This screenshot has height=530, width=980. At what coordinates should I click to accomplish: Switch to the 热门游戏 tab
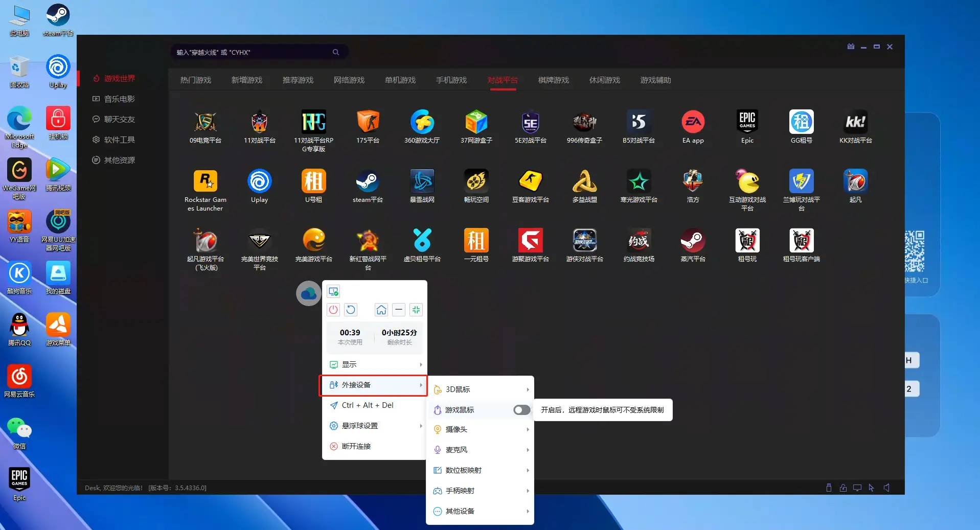pos(196,80)
